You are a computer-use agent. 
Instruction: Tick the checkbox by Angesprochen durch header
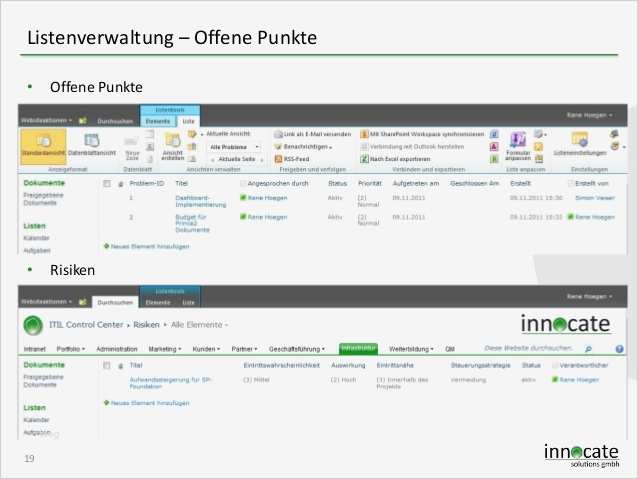point(243,184)
